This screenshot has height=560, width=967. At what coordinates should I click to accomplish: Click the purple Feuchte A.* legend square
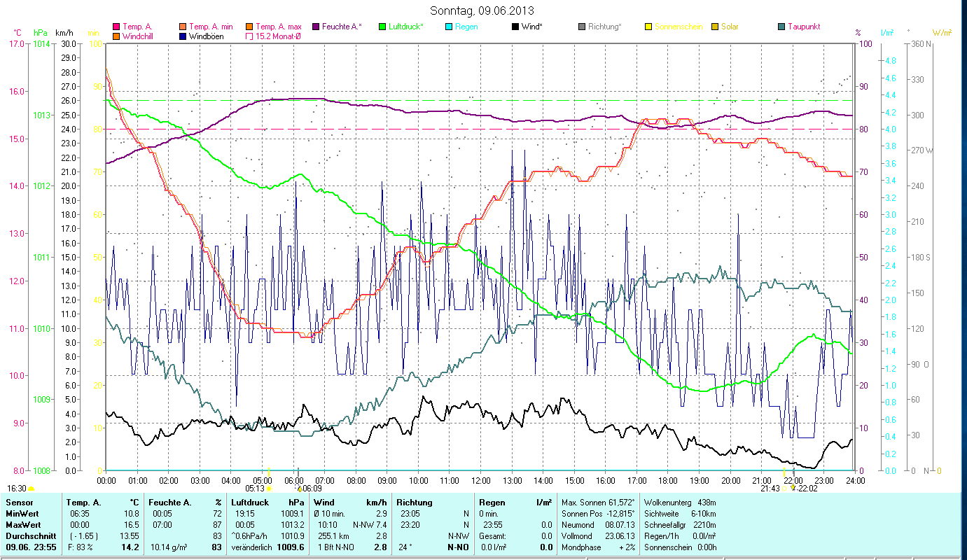(316, 27)
